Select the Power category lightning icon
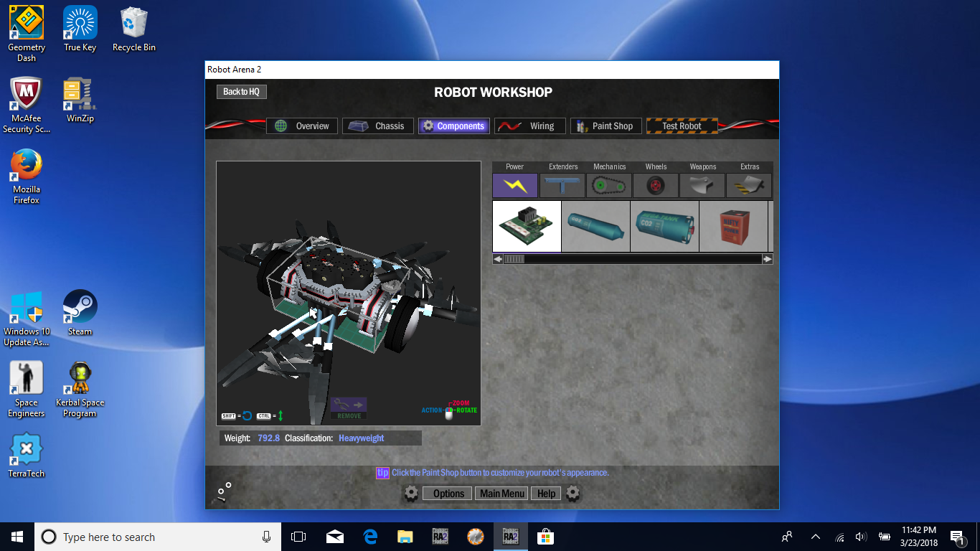 pyautogui.click(x=514, y=186)
